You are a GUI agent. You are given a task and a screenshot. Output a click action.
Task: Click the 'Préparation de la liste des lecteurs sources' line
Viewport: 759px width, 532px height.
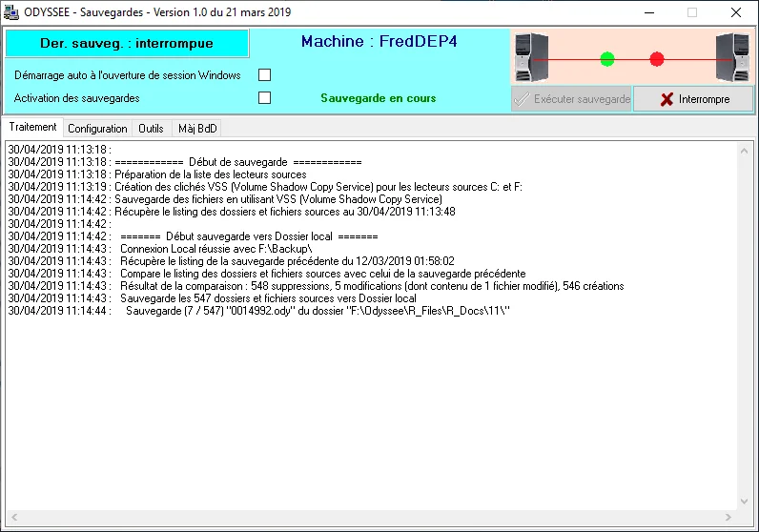157,174
